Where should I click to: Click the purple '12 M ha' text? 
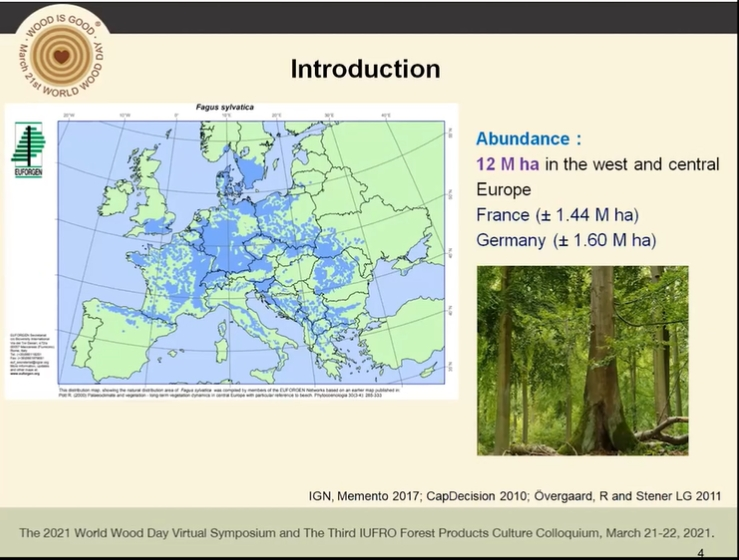[x=508, y=164]
